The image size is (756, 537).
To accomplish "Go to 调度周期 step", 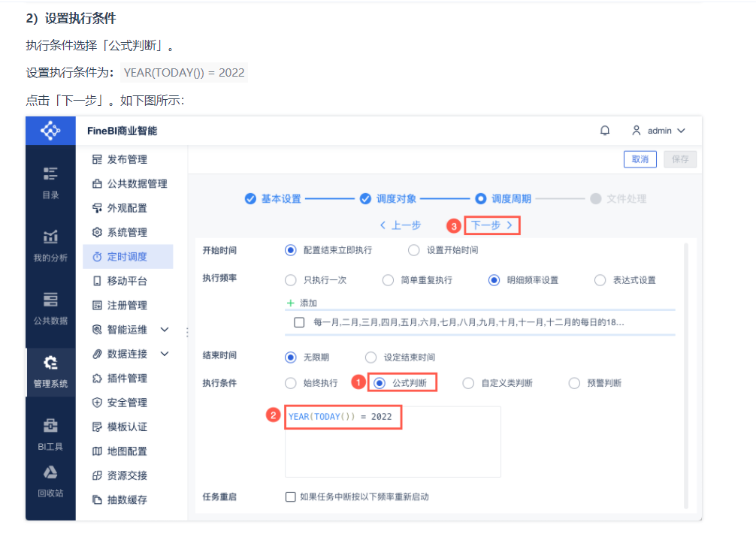I will (503, 198).
